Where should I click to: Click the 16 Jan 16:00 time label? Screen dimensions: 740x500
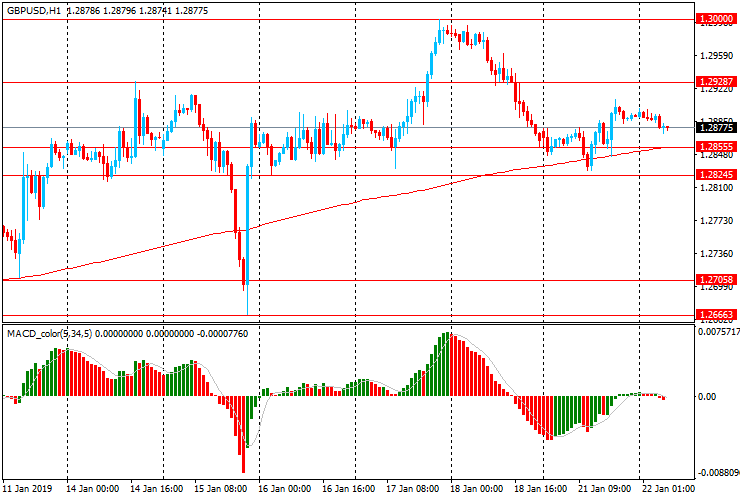pos(349,488)
